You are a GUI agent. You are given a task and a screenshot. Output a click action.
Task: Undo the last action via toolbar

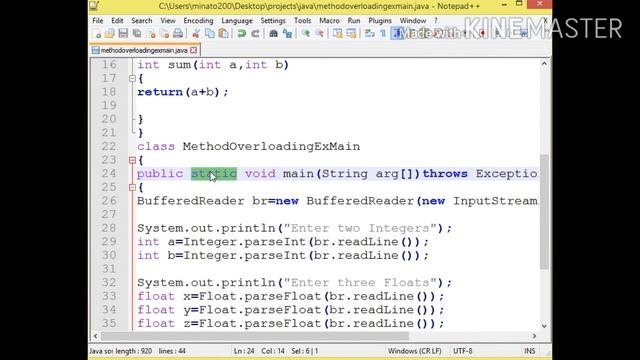click(x=242, y=34)
